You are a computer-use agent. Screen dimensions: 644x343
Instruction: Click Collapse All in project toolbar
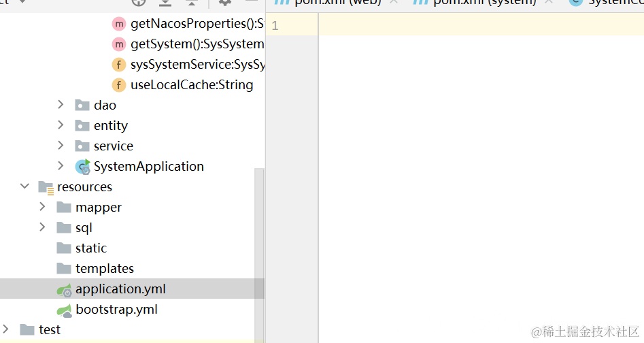tap(191, 3)
